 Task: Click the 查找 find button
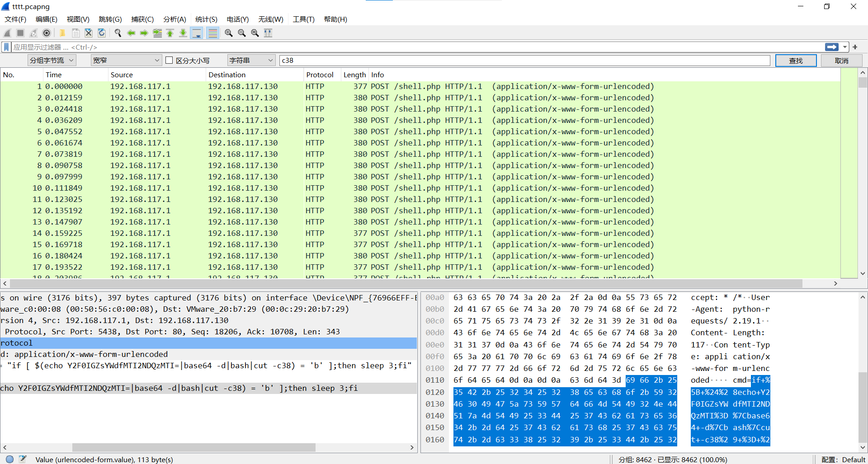click(x=796, y=61)
